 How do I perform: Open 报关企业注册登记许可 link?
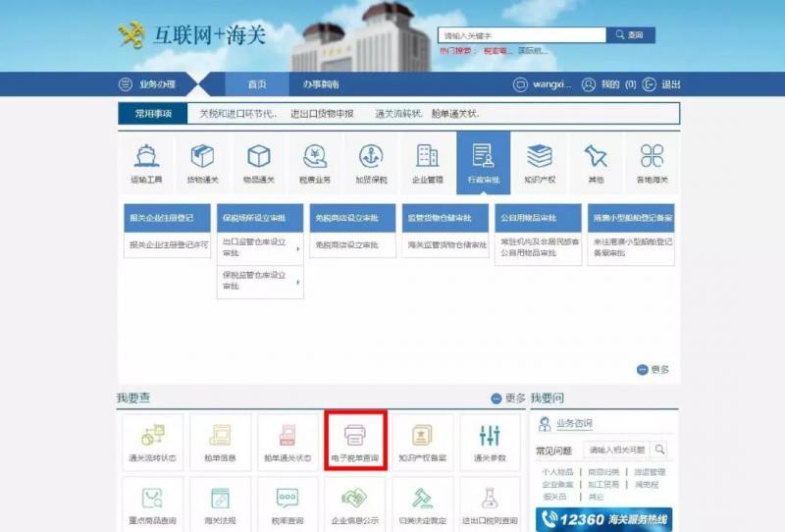pos(169,244)
